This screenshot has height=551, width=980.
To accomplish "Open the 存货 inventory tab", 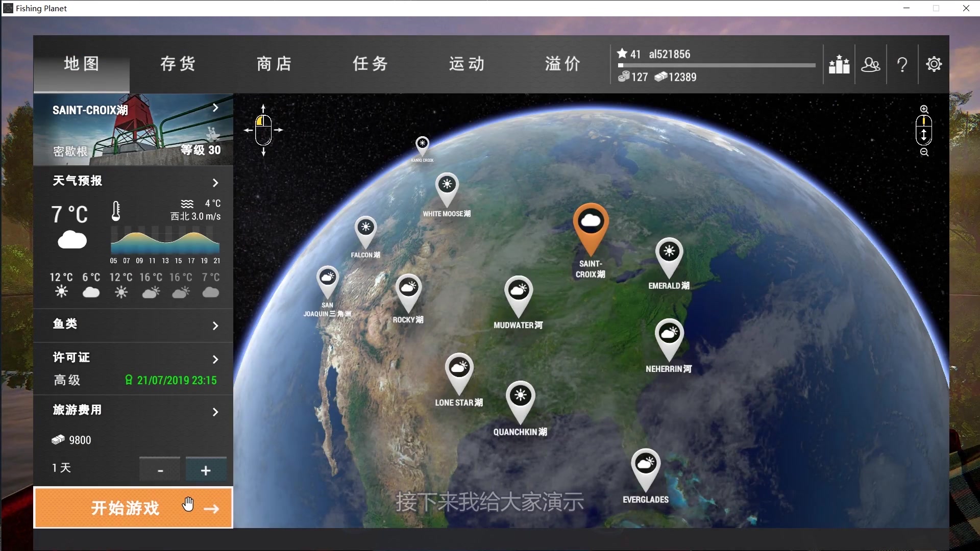I will tap(178, 64).
